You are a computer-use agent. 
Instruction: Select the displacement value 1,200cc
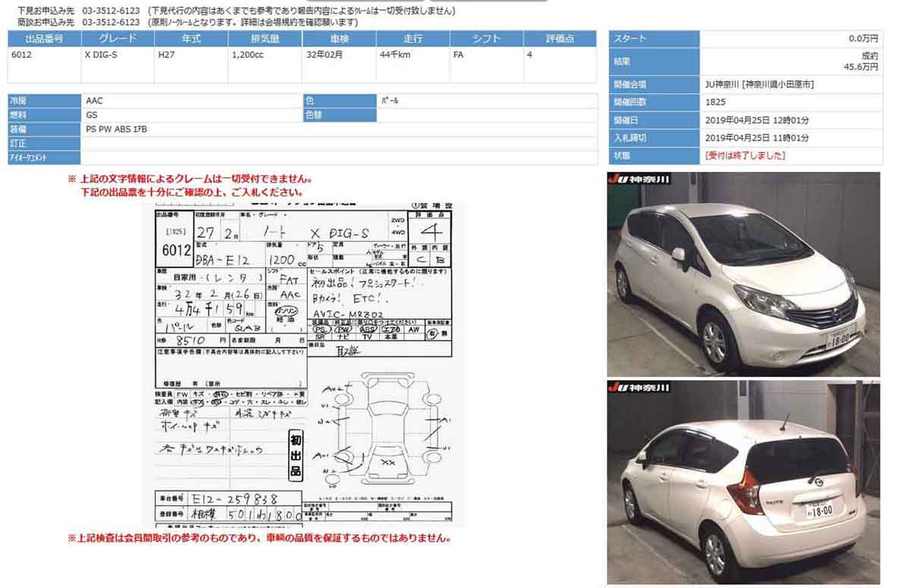tap(247, 55)
